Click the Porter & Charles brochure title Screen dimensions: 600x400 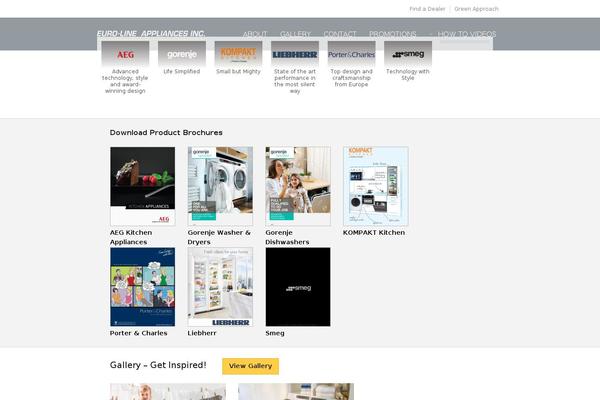pyautogui.click(x=139, y=333)
